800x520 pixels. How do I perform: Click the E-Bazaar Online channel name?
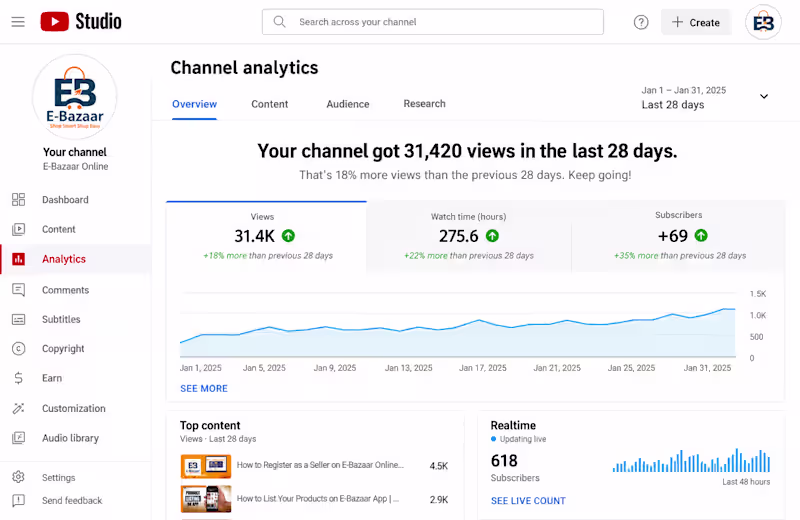pyautogui.click(x=76, y=166)
